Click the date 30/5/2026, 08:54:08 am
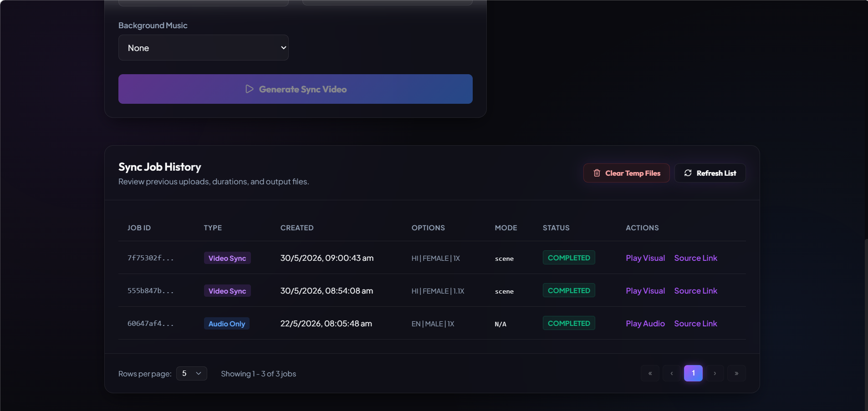Image resolution: width=868 pixels, height=411 pixels. (327, 291)
